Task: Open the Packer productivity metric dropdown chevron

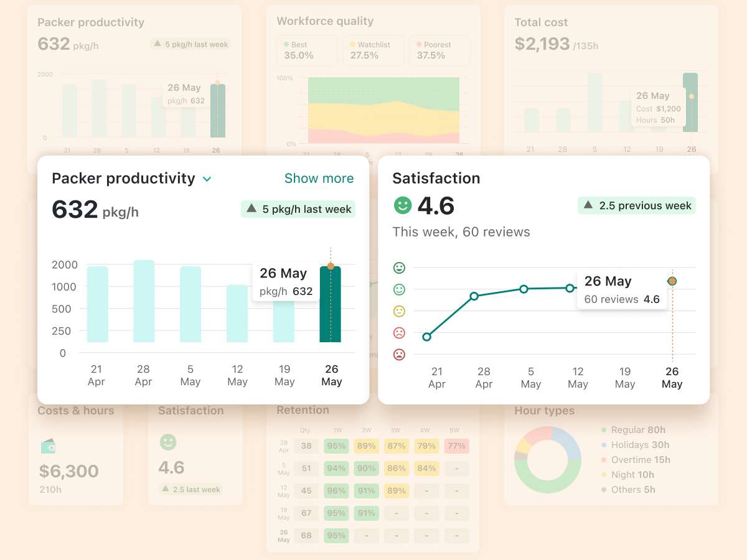Action: pyautogui.click(x=207, y=179)
